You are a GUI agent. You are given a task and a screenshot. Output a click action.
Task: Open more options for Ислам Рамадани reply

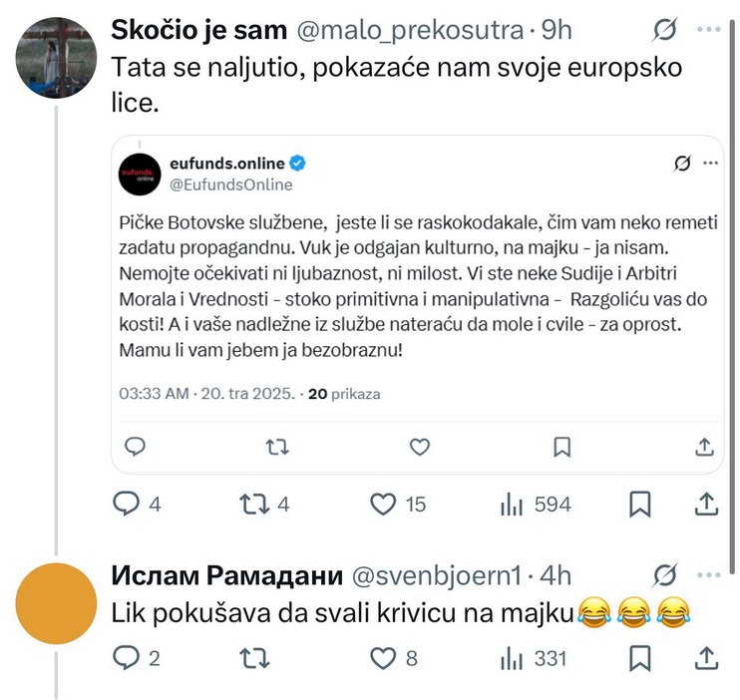pyautogui.click(x=709, y=575)
